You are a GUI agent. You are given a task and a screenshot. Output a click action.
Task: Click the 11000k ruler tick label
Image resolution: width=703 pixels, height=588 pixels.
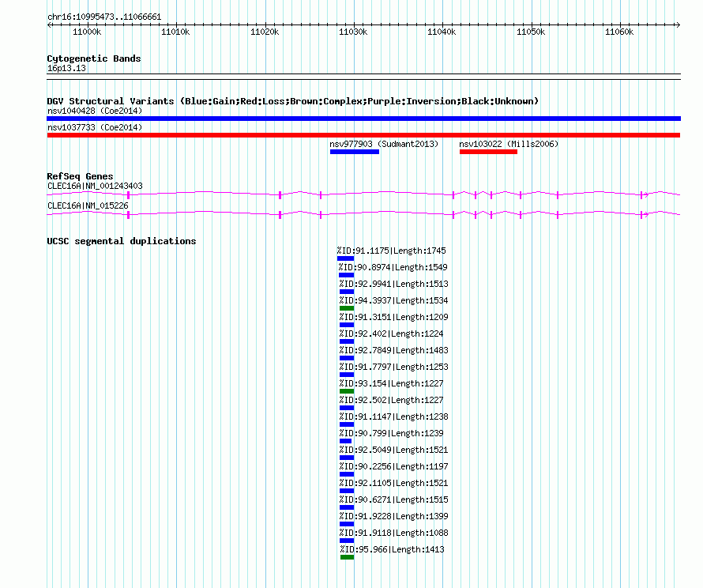click(87, 32)
